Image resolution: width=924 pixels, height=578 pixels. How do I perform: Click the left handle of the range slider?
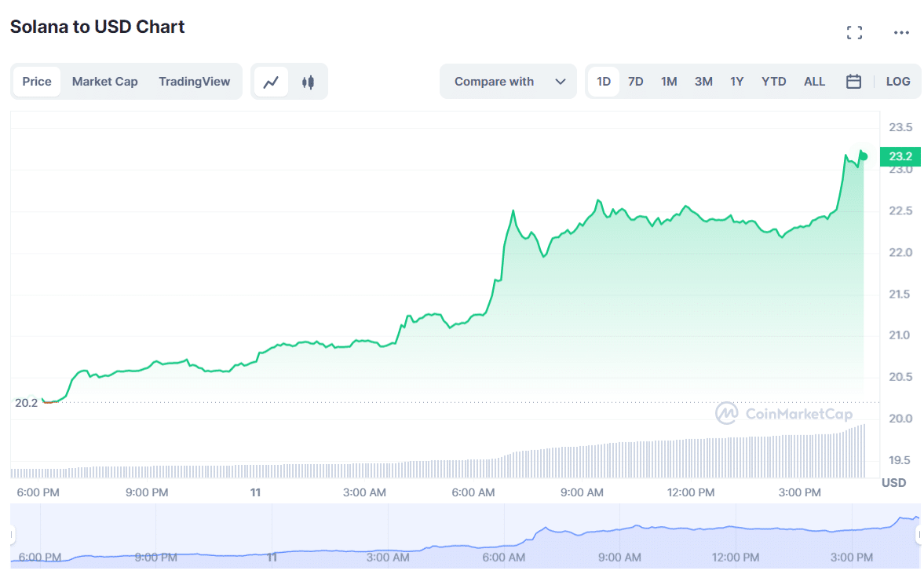click(x=12, y=535)
